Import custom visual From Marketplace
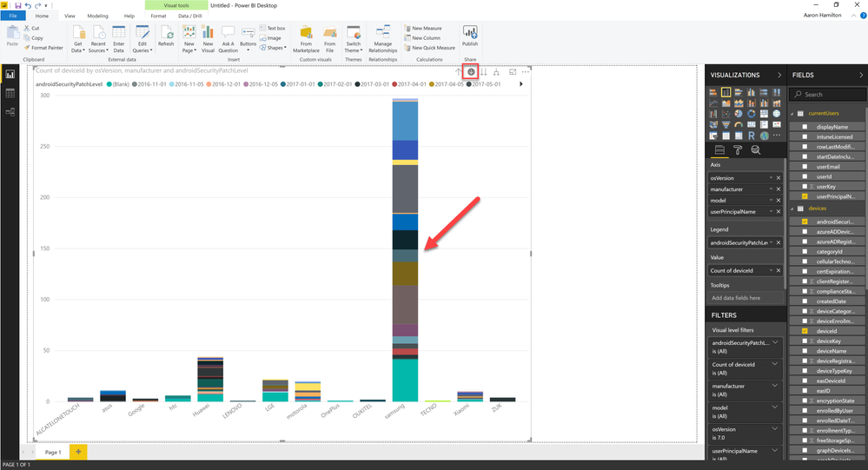The width and height of the screenshot is (868, 470). tap(306, 39)
